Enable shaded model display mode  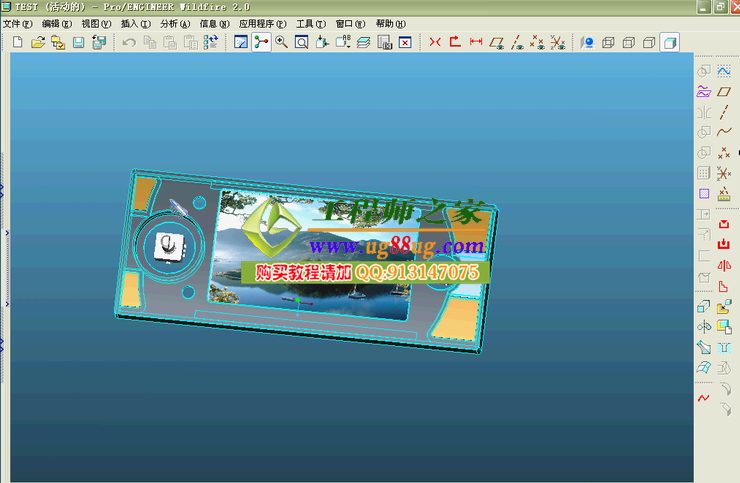click(x=669, y=42)
